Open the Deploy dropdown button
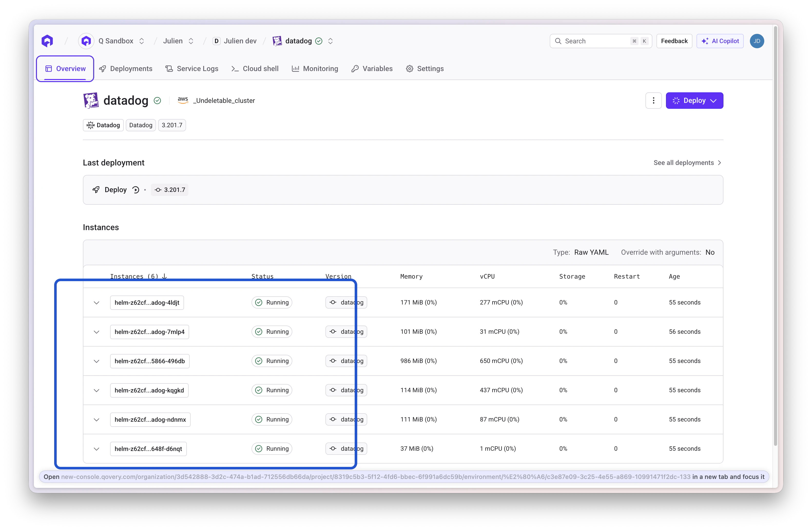 click(694, 101)
